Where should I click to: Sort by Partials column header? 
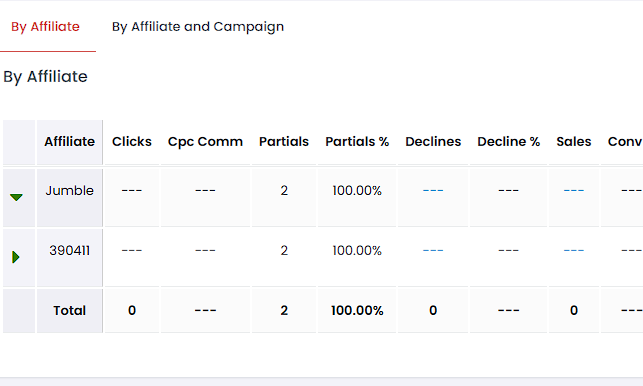[284, 142]
